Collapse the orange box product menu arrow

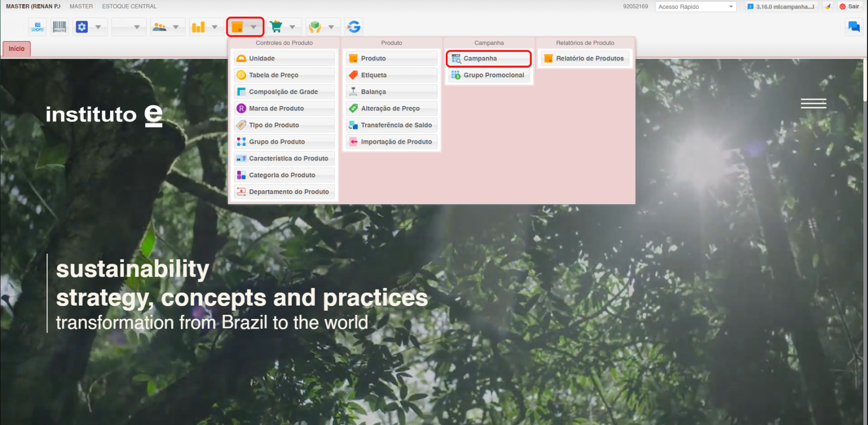tap(254, 27)
